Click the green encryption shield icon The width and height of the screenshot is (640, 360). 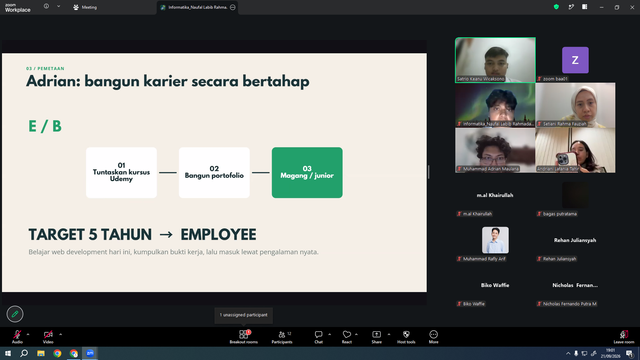coord(556,7)
